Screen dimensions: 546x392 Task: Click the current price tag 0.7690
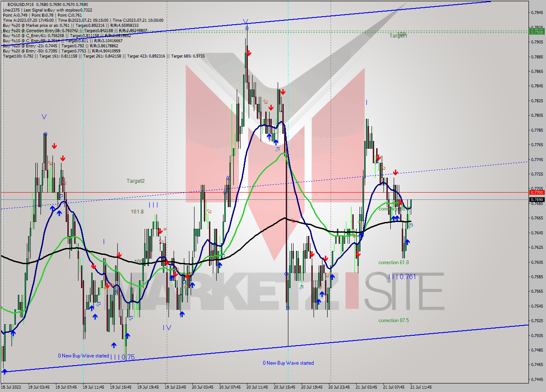(537, 199)
